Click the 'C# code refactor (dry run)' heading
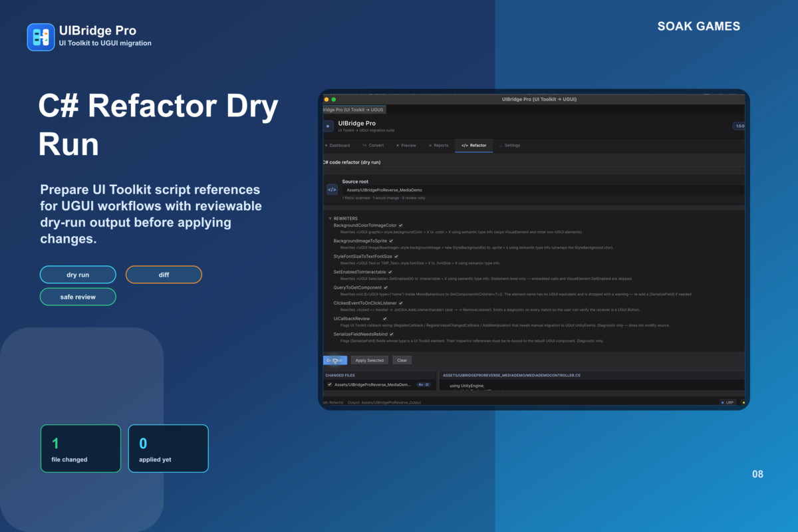The image size is (798, 532). coord(352,162)
